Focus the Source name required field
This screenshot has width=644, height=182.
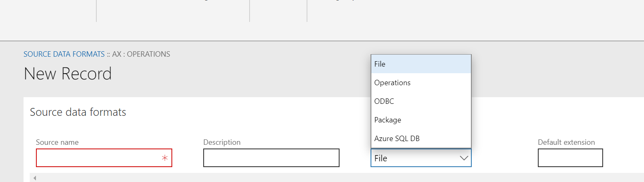point(104,158)
